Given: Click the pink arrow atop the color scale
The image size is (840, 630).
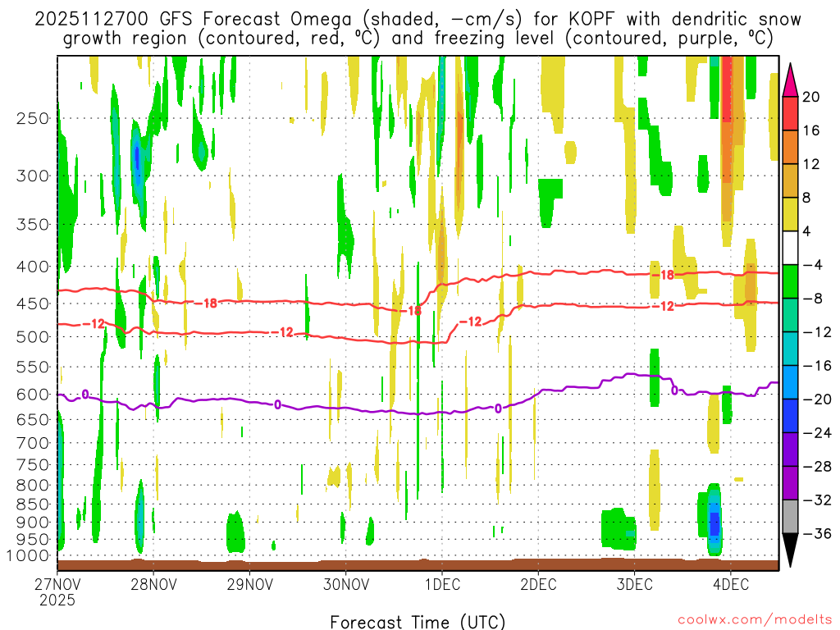Looking at the screenshot, I should click(x=792, y=78).
